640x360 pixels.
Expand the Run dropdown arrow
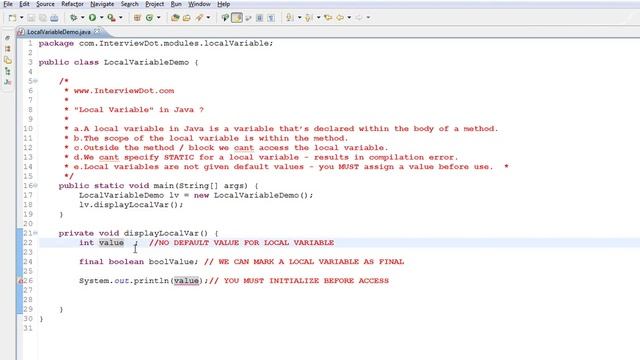tap(102, 18)
